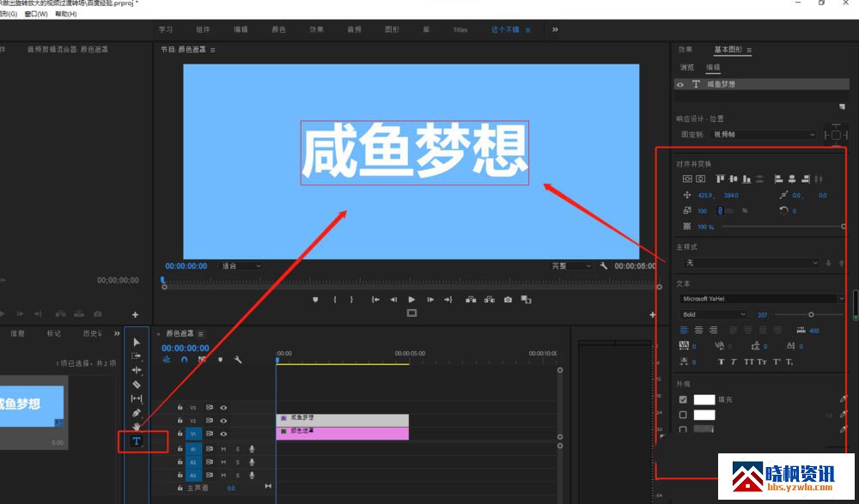
Task: Select the Razor tool
Action: click(137, 384)
